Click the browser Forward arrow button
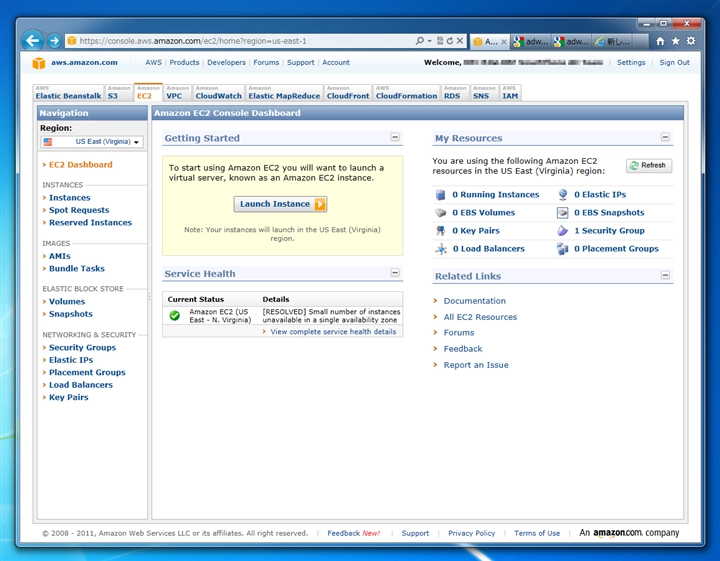The height and width of the screenshot is (561, 720). [54, 41]
